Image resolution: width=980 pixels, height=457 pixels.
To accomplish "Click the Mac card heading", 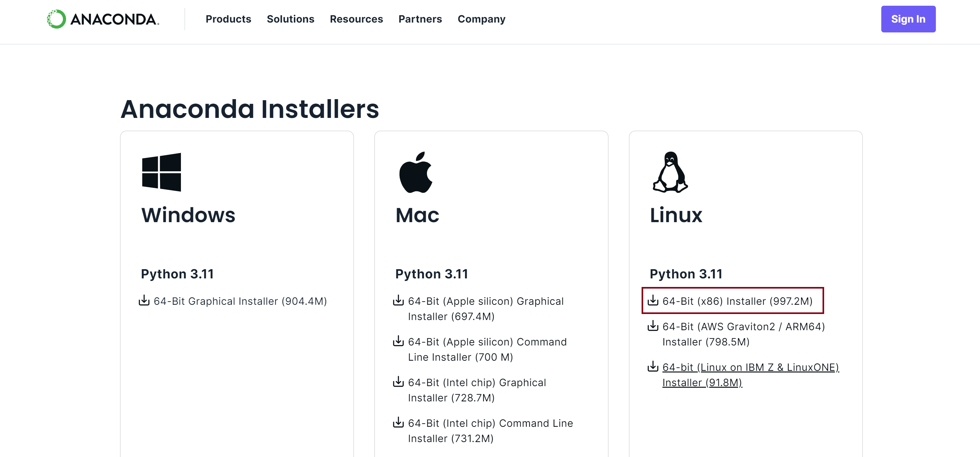I will [x=417, y=215].
